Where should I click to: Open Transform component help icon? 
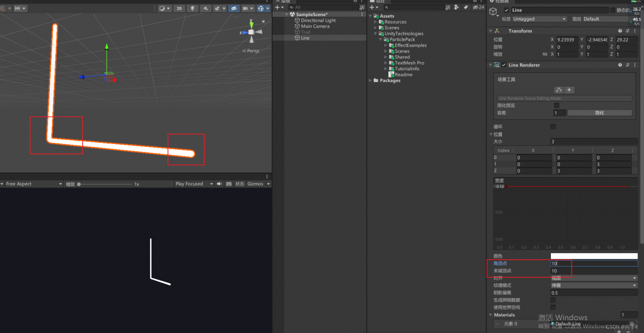[620, 31]
